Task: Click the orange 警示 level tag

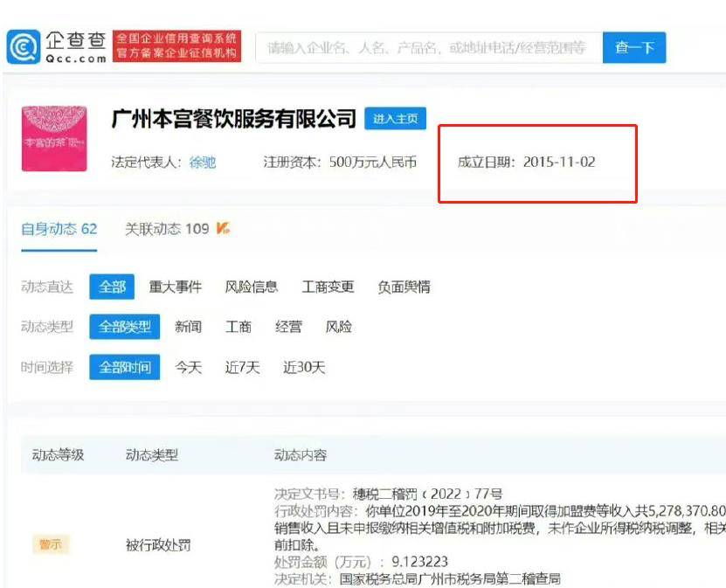Action: (x=51, y=544)
